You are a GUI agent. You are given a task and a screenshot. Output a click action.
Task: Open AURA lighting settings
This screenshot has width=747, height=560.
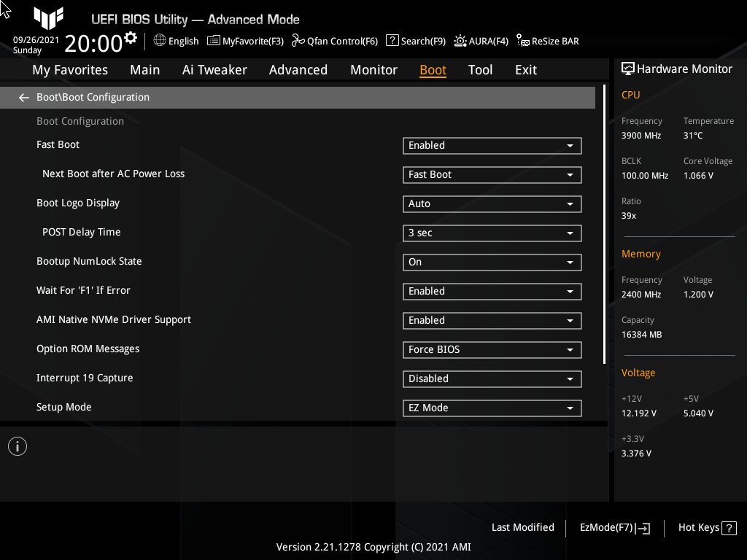click(x=481, y=41)
